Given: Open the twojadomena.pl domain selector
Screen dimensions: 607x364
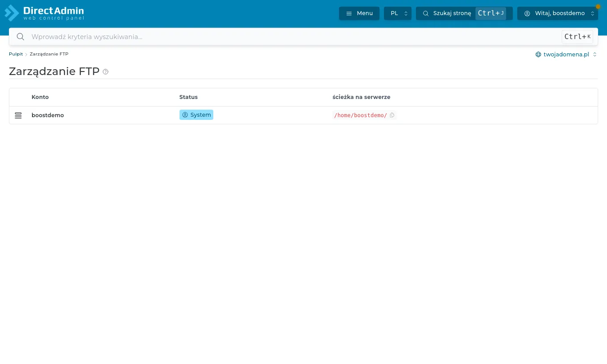Looking at the screenshot, I should (566, 54).
